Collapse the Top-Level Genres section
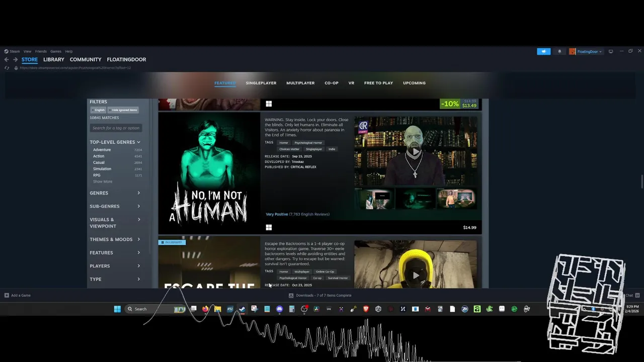The height and width of the screenshot is (362, 644). click(115, 142)
